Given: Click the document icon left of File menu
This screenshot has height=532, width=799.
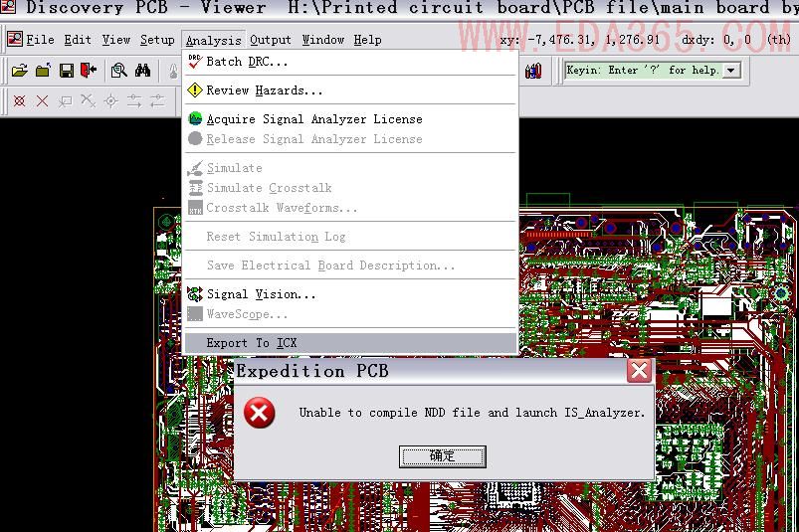Looking at the screenshot, I should coord(15,38).
